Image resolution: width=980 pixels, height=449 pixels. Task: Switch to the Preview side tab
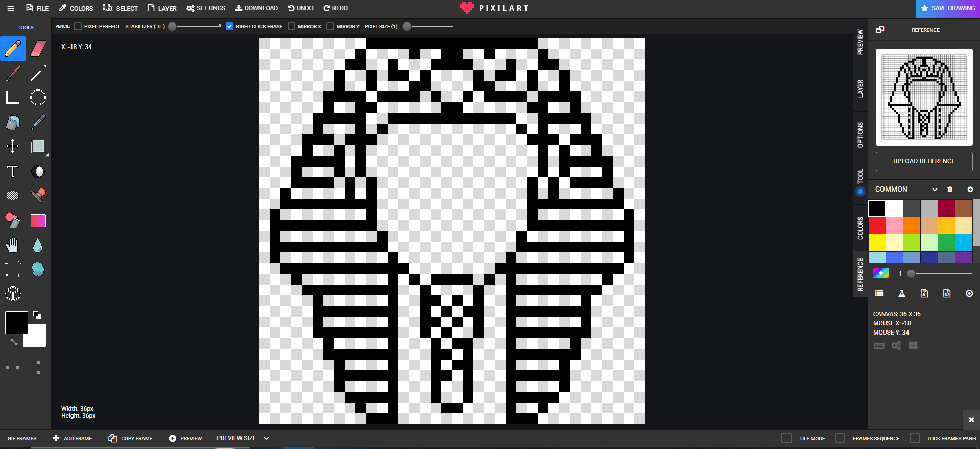[x=861, y=42]
